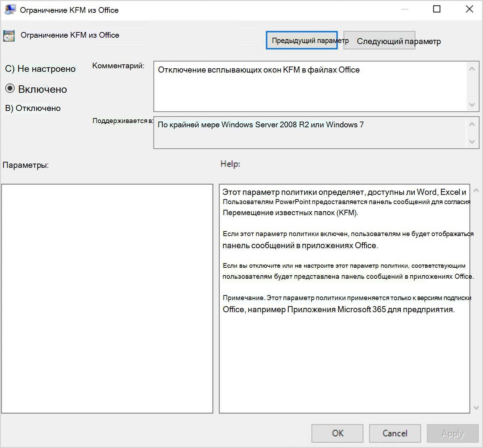Click the Help pane scroll-down arrow

(x=476, y=407)
